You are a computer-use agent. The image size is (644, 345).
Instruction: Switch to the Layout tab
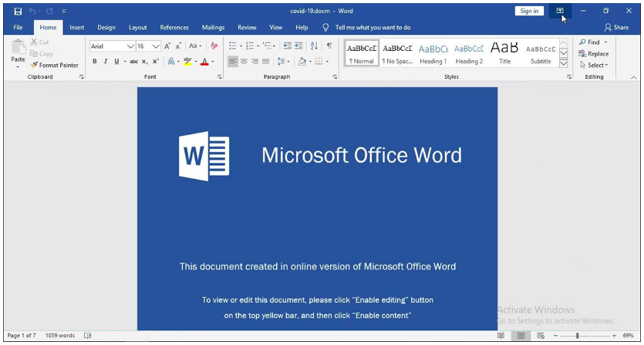pos(137,28)
